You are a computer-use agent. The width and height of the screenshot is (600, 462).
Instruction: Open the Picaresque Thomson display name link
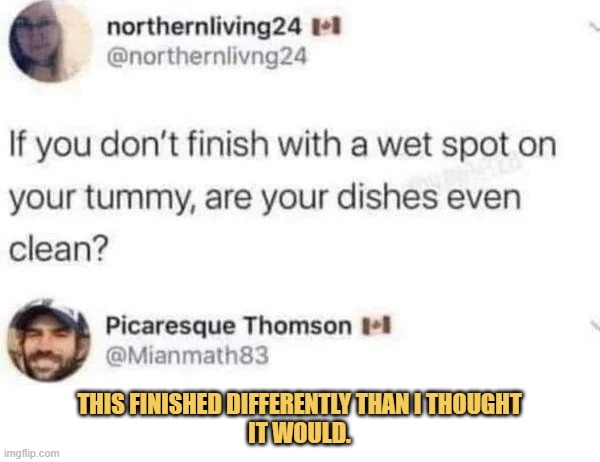(x=228, y=326)
